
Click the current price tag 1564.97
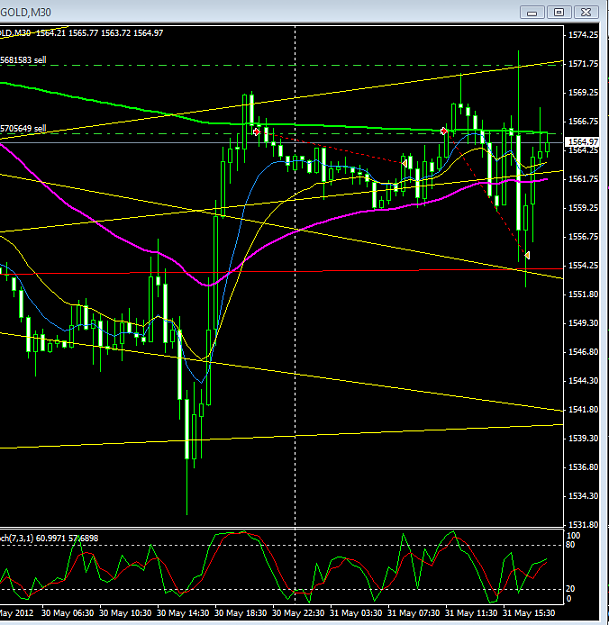click(x=583, y=142)
